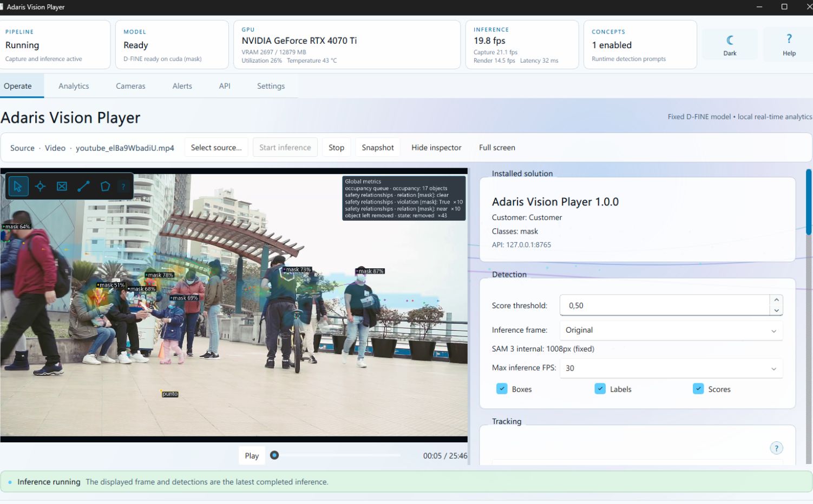Select the crossed-box exclusion tool

(x=62, y=187)
